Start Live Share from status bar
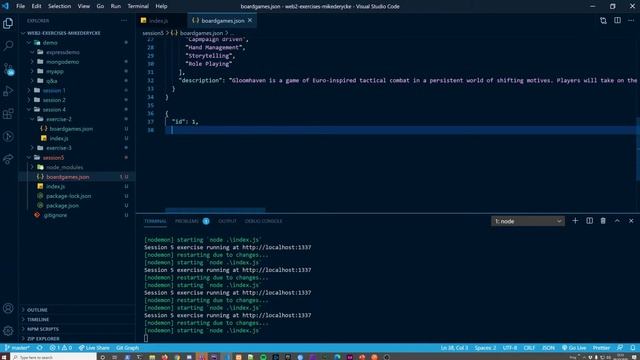This screenshot has width=640, height=360. click(x=94, y=348)
